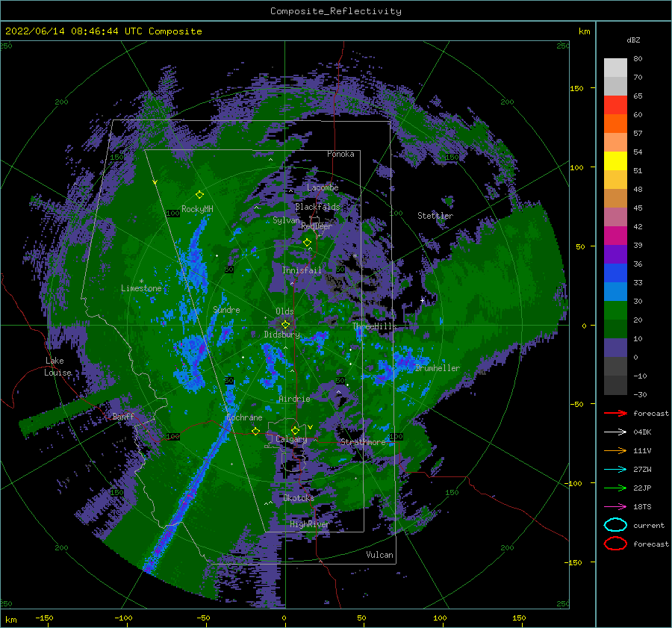Screen dimensions: 672x628
Task: Click the Didsbury town label
Action: pyautogui.click(x=282, y=335)
